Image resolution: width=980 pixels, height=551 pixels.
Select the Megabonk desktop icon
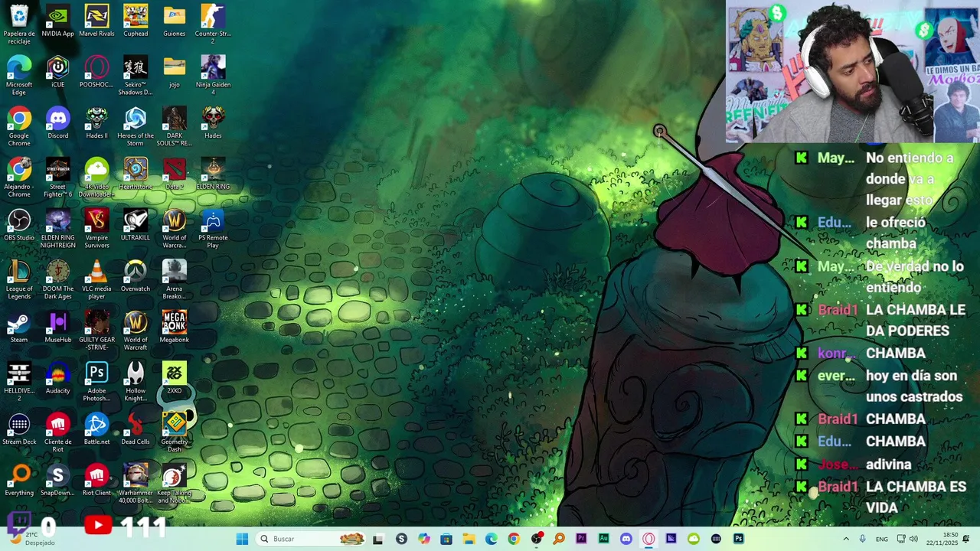point(175,328)
